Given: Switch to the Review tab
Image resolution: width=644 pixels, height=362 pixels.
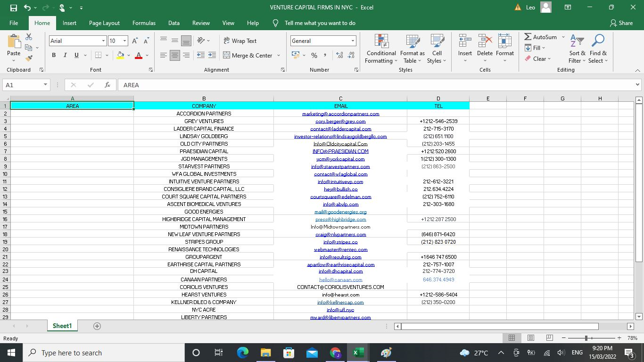Looking at the screenshot, I should coord(201,23).
